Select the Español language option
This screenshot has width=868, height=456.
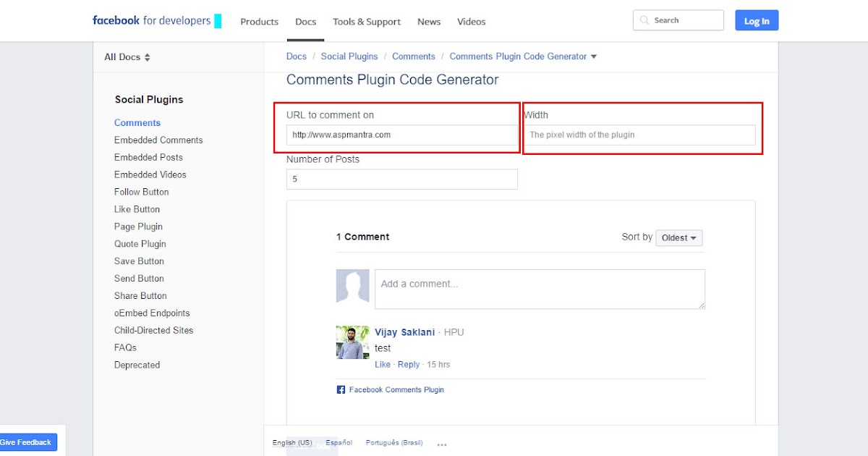tap(339, 442)
